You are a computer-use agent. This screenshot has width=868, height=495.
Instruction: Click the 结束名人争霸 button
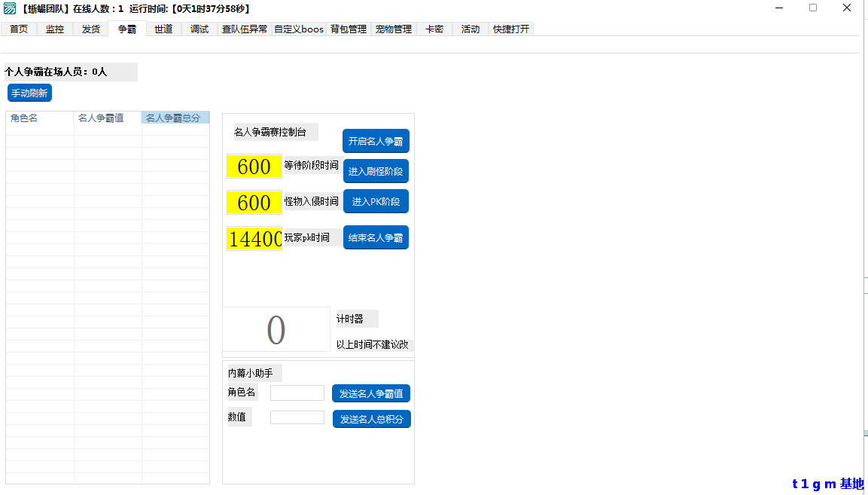tap(376, 237)
